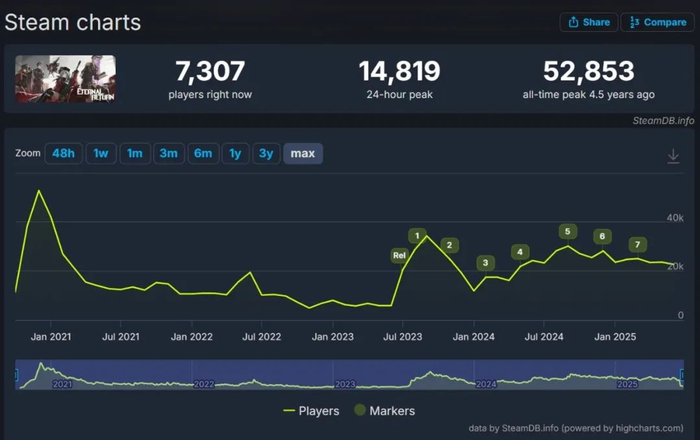Select the 1w zoom range
Viewport: 700px width, 440px height.
click(x=101, y=154)
